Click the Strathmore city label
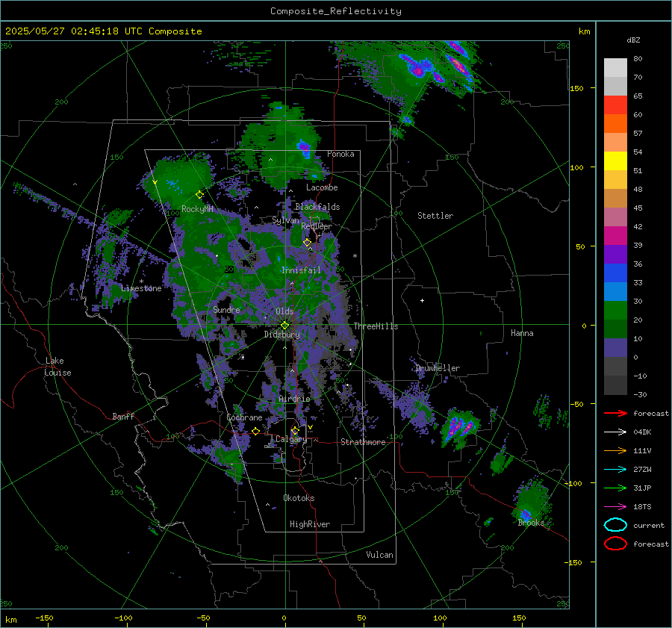Image resolution: width=672 pixels, height=628 pixels. (x=363, y=442)
